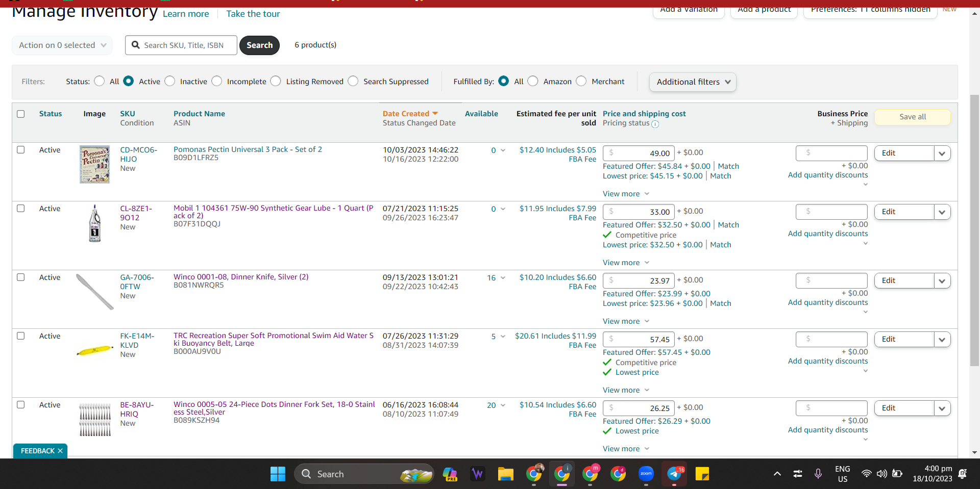Open Telegram from the taskbar
Screen dimensions: 980x489
[x=675, y=474]
